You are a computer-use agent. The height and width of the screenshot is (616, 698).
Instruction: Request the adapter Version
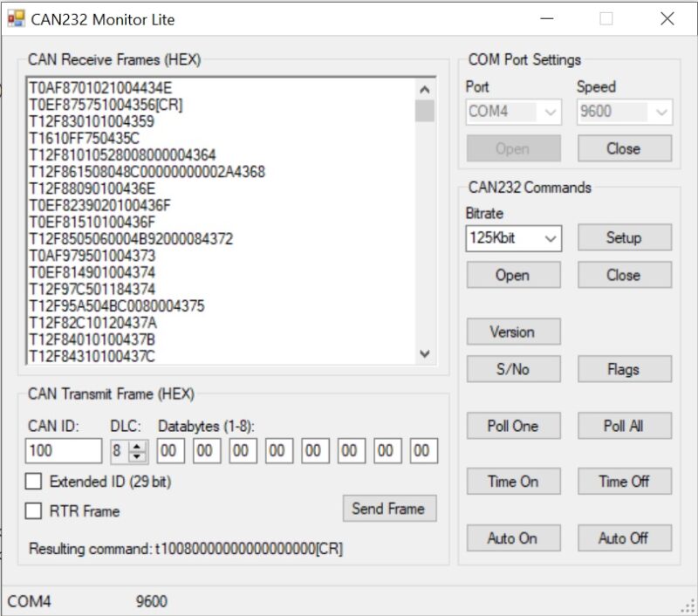pyautogui.click(x=514, y=332)
